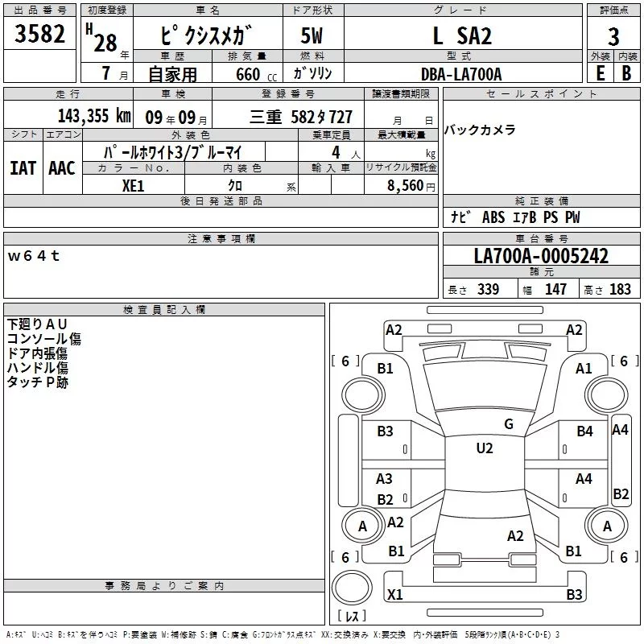
Task: Select the evaluation score 3 box
Action: pyautogui.click(x=613, y=36)
